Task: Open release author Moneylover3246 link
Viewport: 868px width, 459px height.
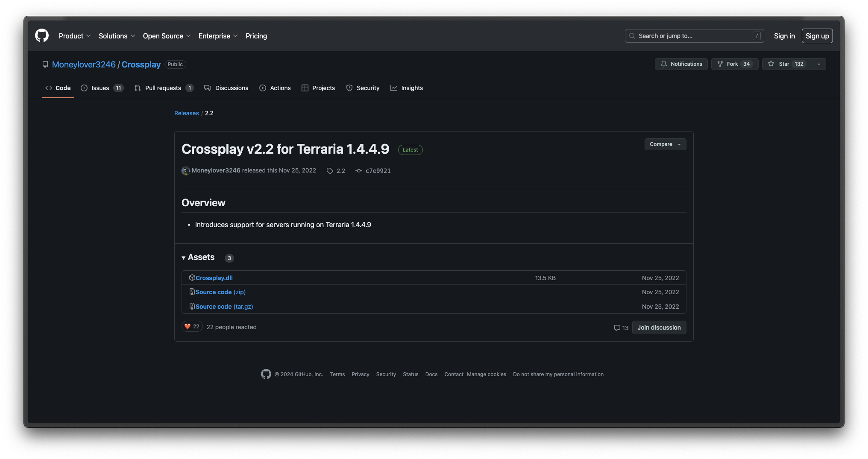Action: (216, 170)
